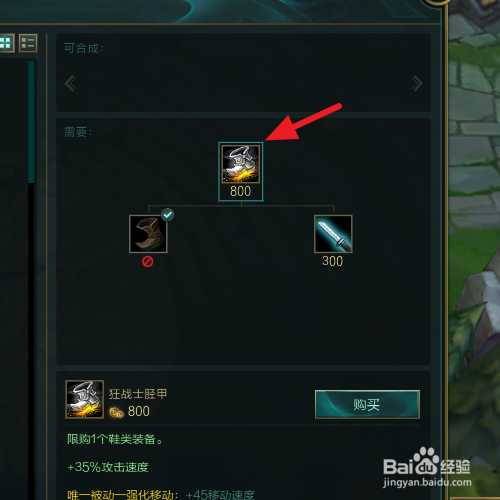Go to next builds-into items page

417,83
